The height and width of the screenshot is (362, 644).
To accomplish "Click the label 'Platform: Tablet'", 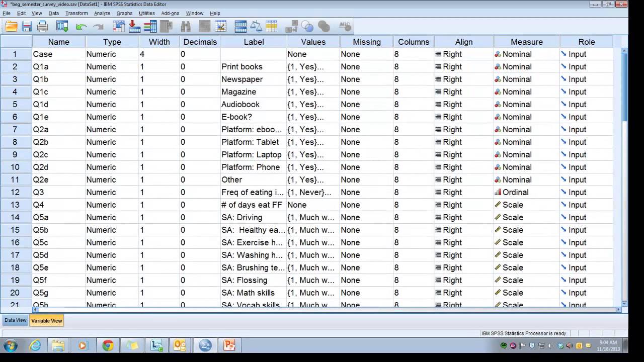I will tap(250, 142).
